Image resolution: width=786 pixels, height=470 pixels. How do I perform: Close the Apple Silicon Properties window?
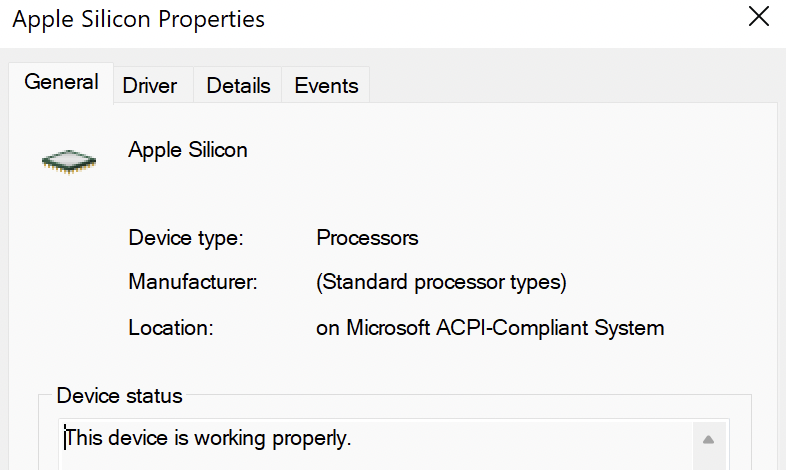point(760,17)
